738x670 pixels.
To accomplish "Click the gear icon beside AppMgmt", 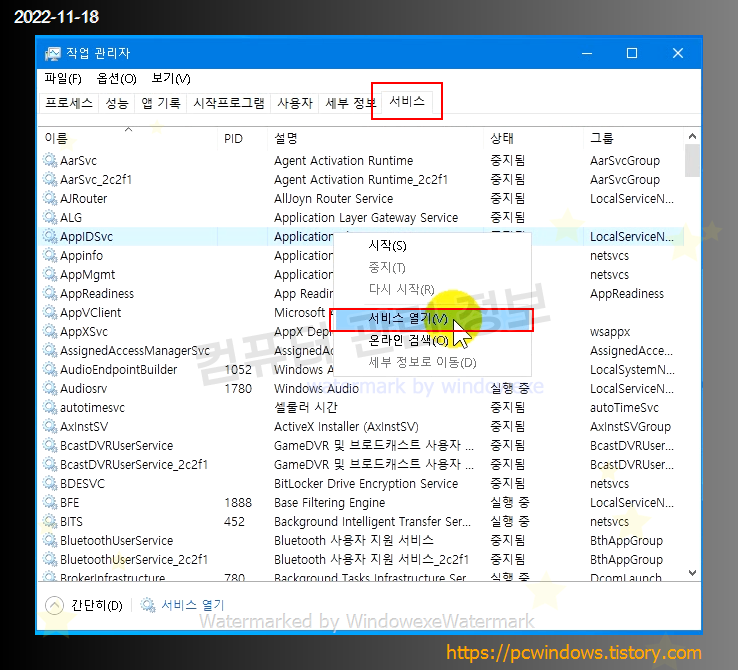I will (50, 274).
